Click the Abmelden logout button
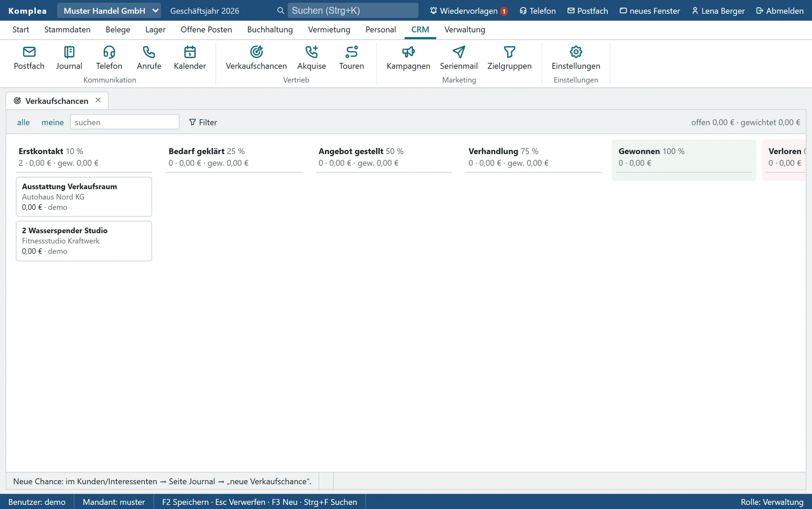The height and width of the screenshot is (509, 812). (780, 11)
